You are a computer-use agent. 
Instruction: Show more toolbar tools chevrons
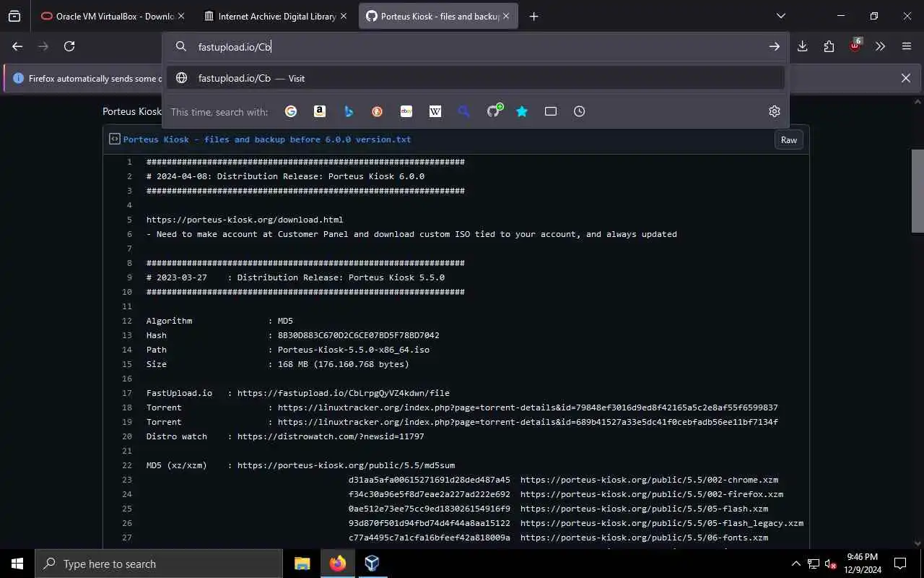click(881, 46)
